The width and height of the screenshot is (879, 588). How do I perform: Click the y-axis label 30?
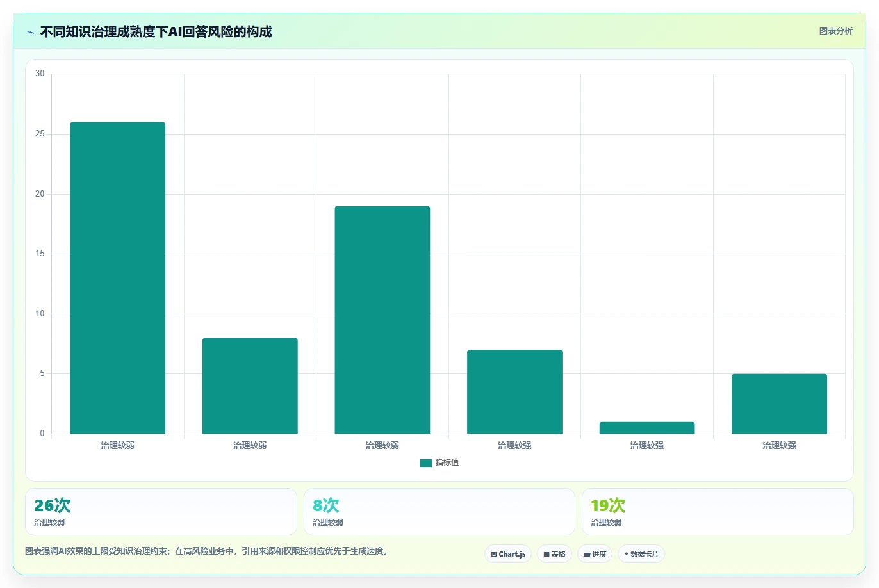pyautogui.click(x=40, y=74)
